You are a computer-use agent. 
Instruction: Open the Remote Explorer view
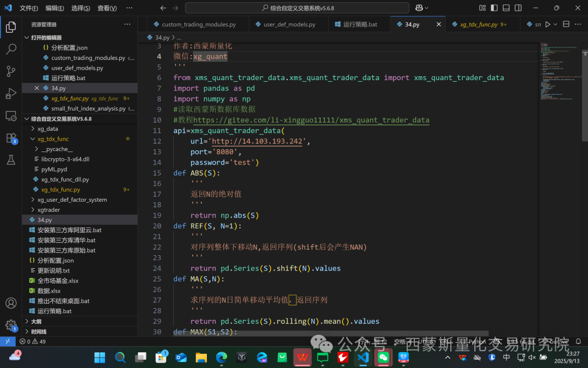coord(11,116)
